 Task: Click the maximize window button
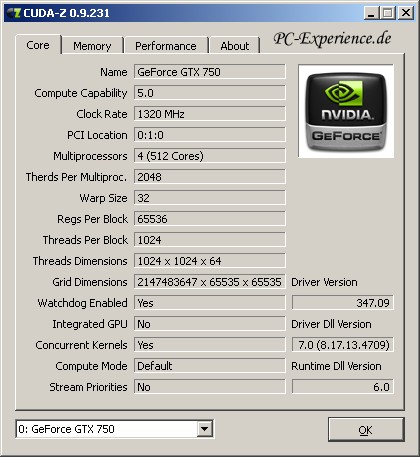pos(388,13)
